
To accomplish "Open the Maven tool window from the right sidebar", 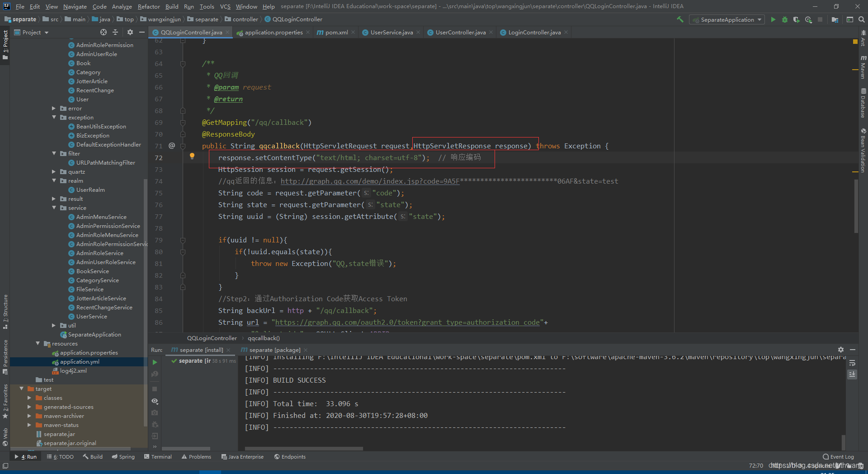I will [x=863, y=67].
